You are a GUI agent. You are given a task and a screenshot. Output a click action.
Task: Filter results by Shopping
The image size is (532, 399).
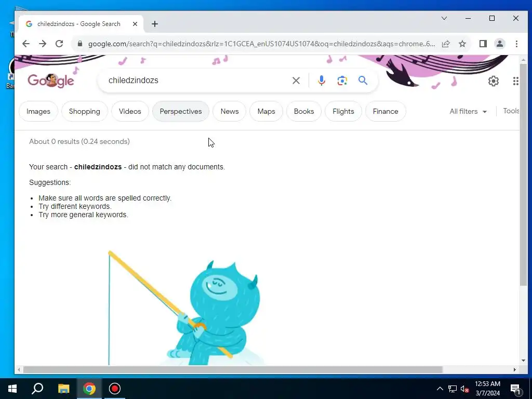point(85,111)
